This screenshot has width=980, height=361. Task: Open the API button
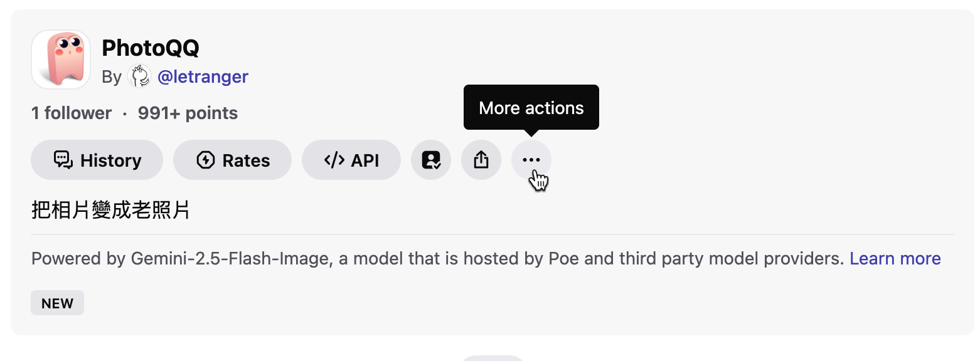pos(351,160)
